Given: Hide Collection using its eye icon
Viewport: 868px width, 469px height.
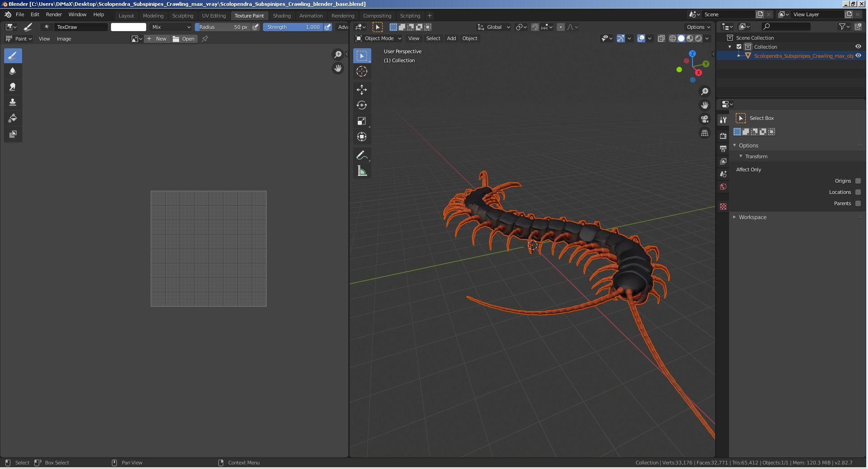Looking at the screenshot, I should pos(858,46).
